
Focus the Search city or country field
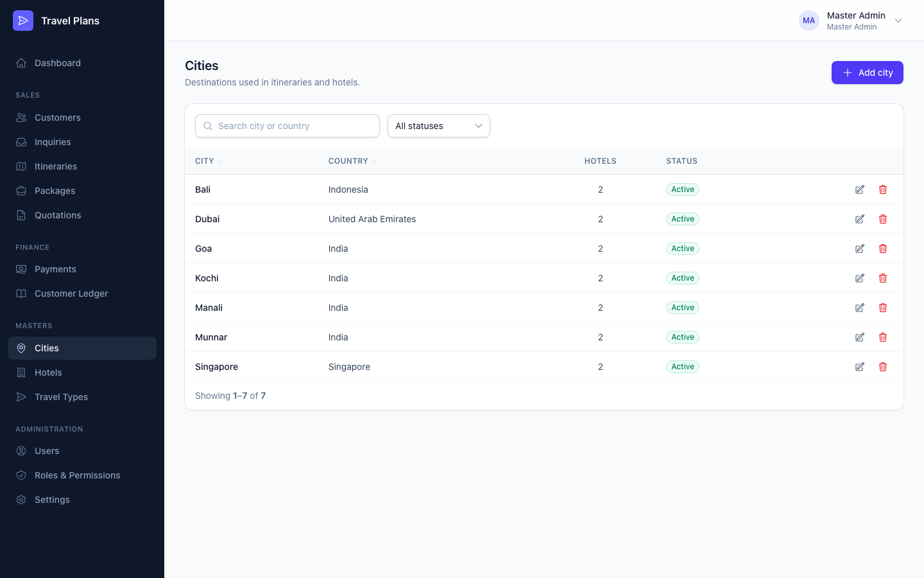tap(287, 126)
